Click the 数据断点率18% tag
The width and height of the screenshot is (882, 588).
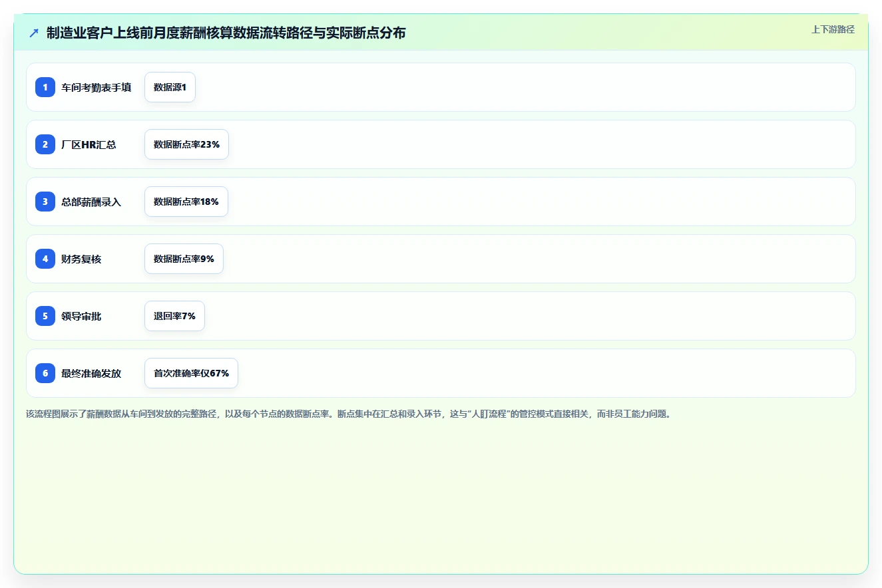pos(186,202)
